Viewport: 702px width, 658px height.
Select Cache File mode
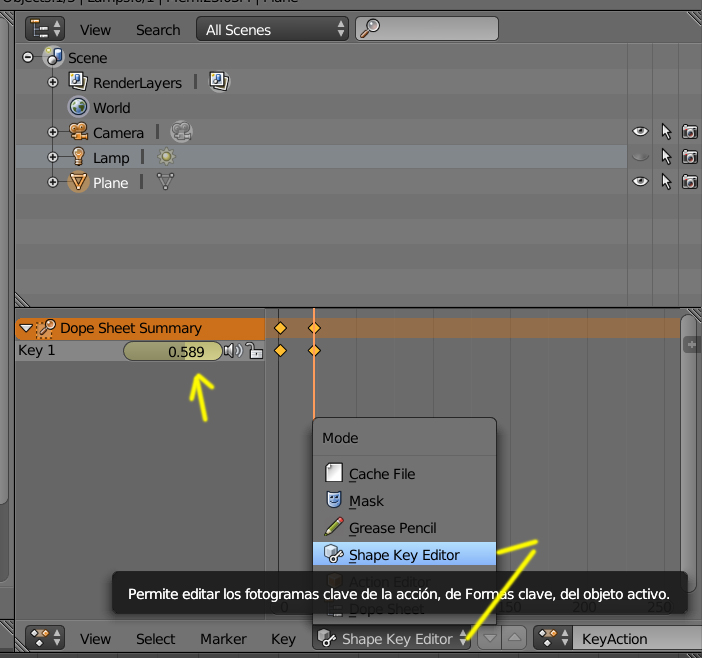tap(405, 473)
